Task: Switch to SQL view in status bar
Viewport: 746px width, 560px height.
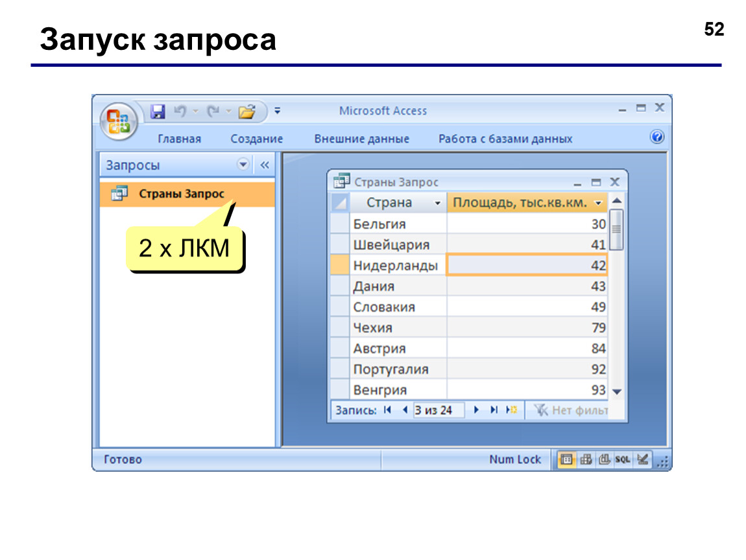Action: [622, 460]
